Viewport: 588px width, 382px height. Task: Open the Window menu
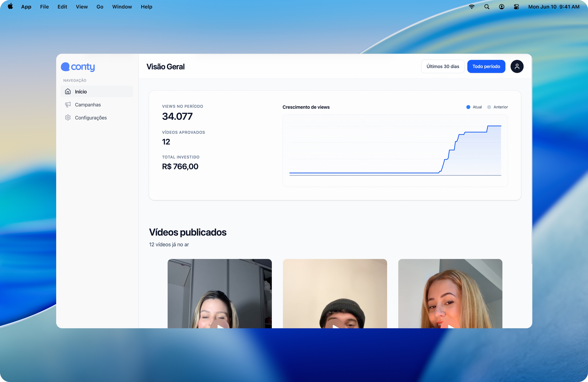[x=122, y=7]
